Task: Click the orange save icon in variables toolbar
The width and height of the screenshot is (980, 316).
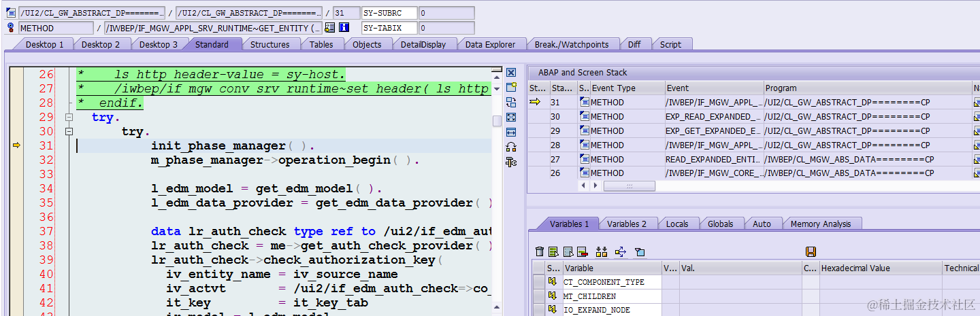Action: (x=811, y=252)
